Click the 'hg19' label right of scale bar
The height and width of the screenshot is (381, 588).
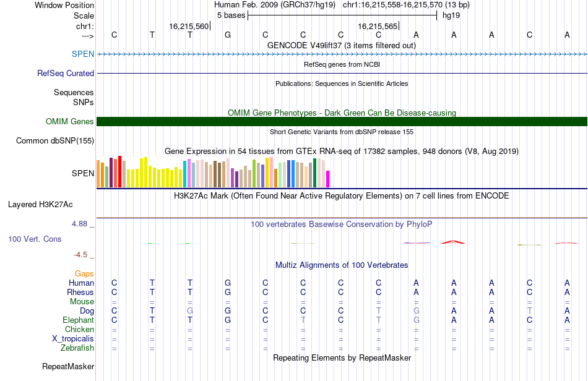click(451, 15)
